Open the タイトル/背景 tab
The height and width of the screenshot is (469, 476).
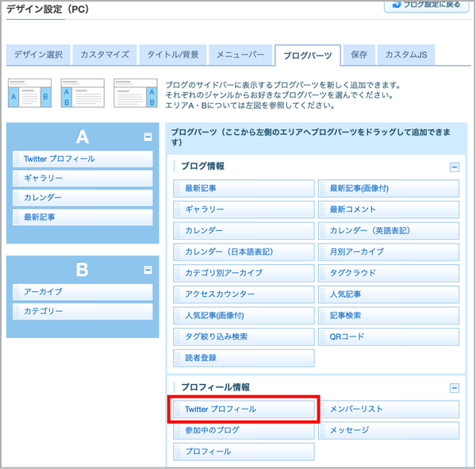[173, 55]
